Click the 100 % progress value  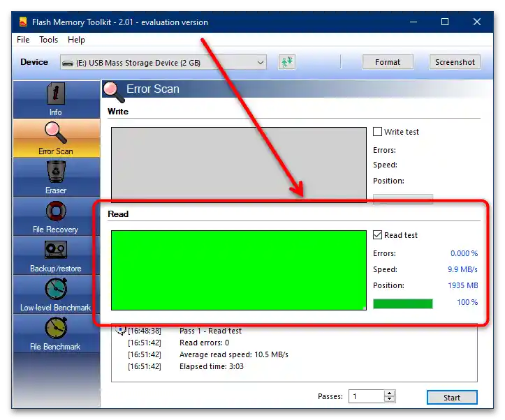(x=467, y=302)
